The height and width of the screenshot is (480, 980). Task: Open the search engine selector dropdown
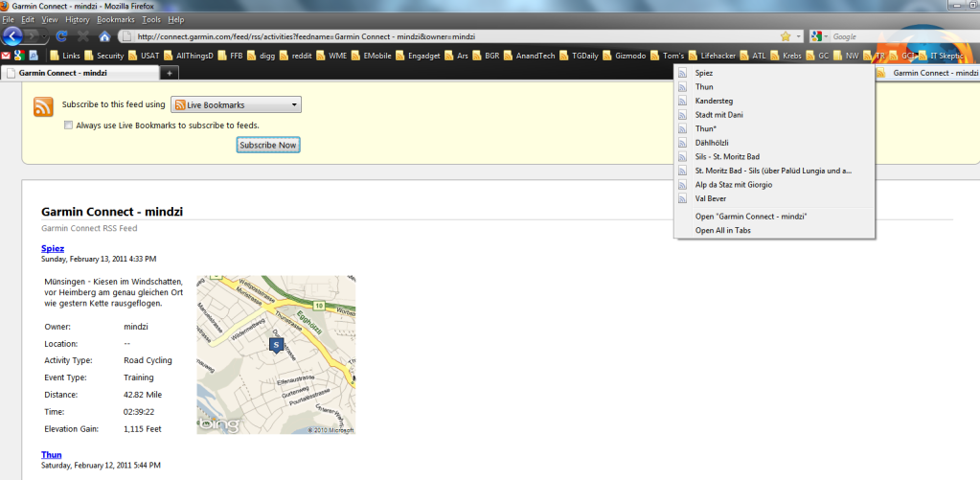click(x=821, y=36)
